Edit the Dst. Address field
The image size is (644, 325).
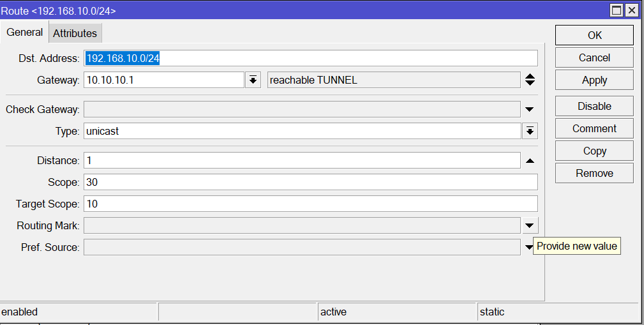(x=310, y=58)
